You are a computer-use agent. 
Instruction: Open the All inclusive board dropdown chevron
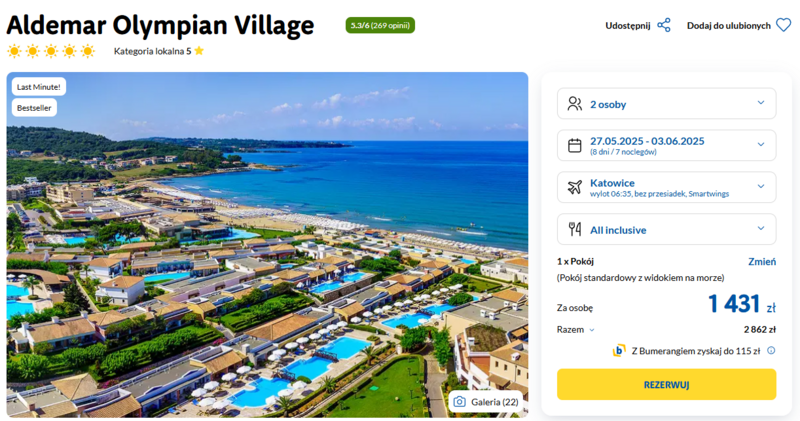point(761,228)
